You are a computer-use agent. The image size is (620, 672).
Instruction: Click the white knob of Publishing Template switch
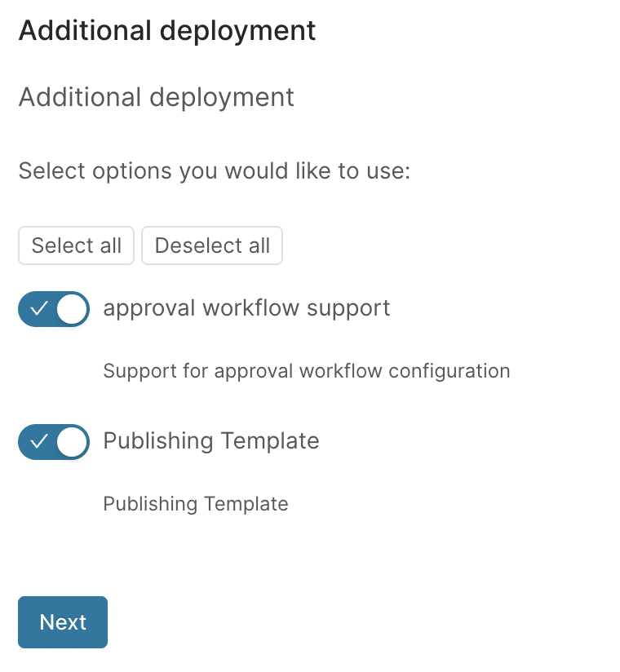(73, 442)
